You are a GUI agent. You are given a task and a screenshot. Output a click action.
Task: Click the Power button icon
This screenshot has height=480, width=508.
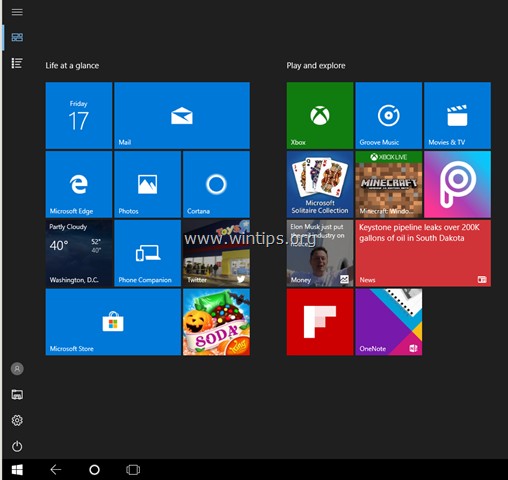point(17,446)
